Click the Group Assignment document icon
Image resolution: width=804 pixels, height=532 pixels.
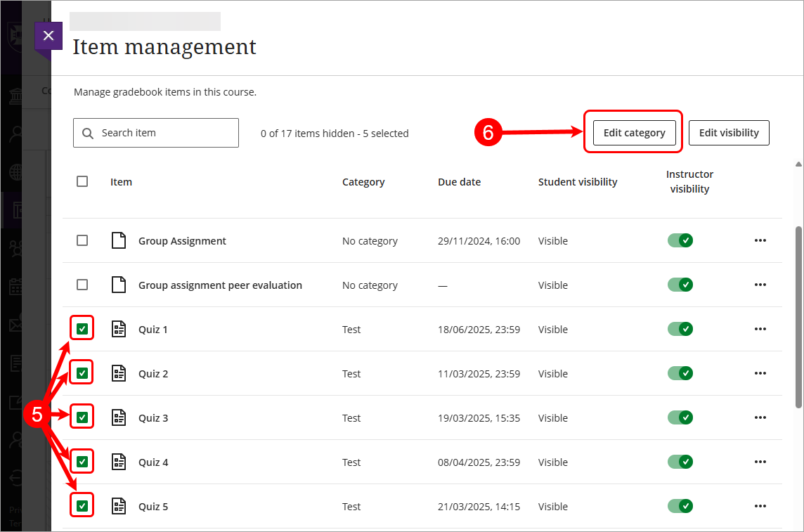(119, 240)
